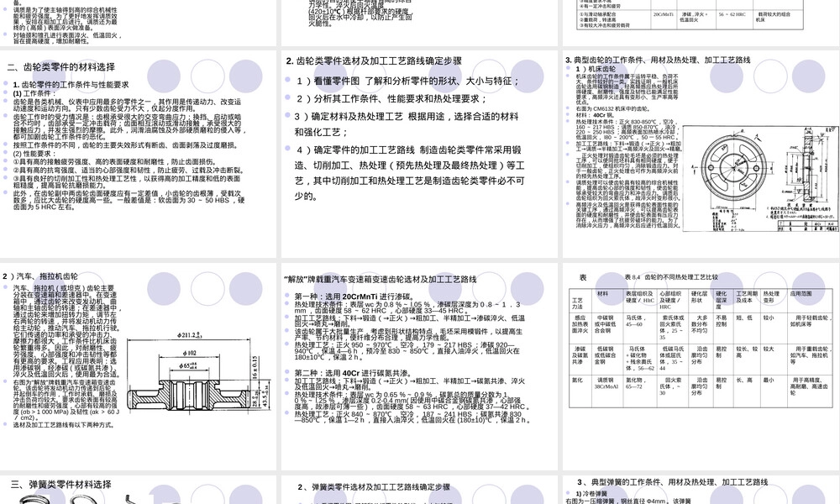
Task: Click the line 第二种：选用 40Cr 进行碳氮共渗
Action: 353,373
